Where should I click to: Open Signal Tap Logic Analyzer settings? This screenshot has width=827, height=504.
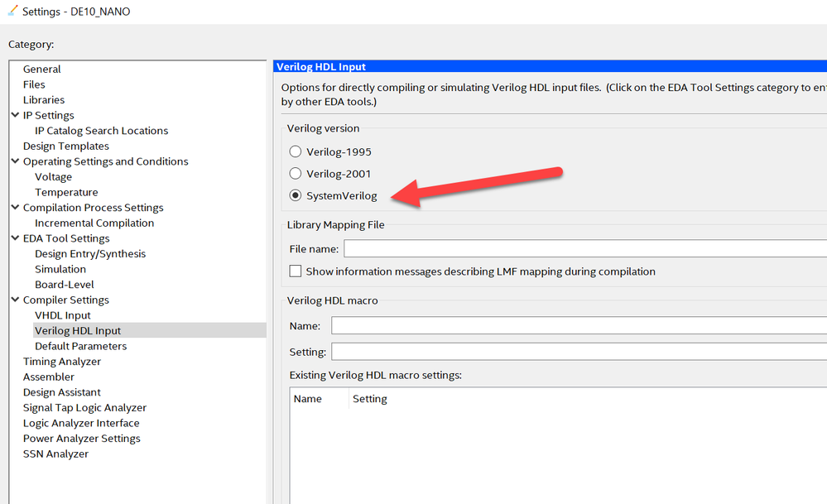pos(84,407)
